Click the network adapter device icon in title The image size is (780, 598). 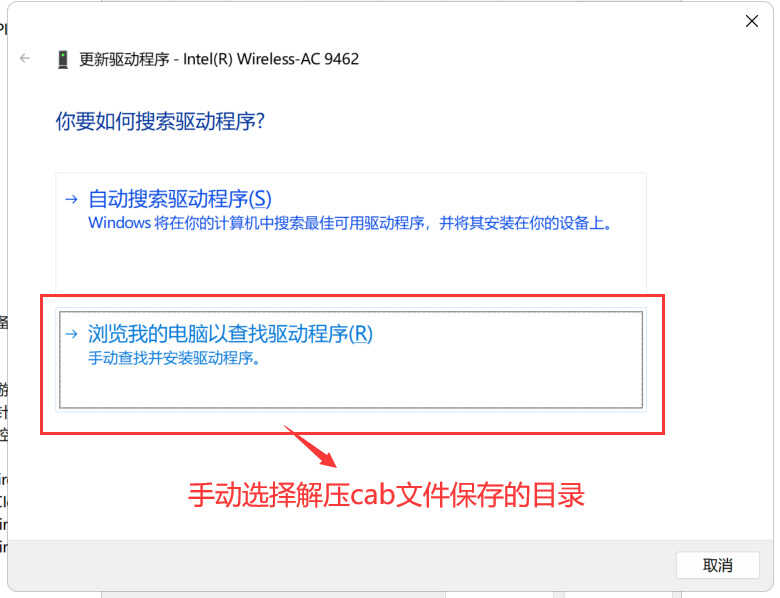[x=63, y=59]
